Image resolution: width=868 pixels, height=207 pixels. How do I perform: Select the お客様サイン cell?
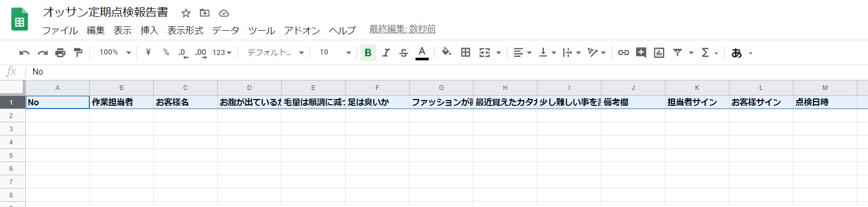[761, 102]
